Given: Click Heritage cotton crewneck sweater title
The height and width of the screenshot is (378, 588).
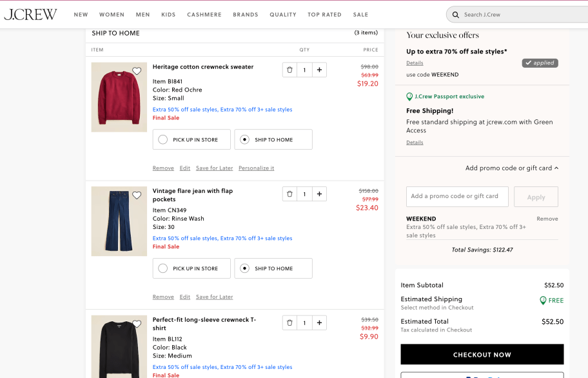Looking at the screenshot, I should [x=203, y=66].
